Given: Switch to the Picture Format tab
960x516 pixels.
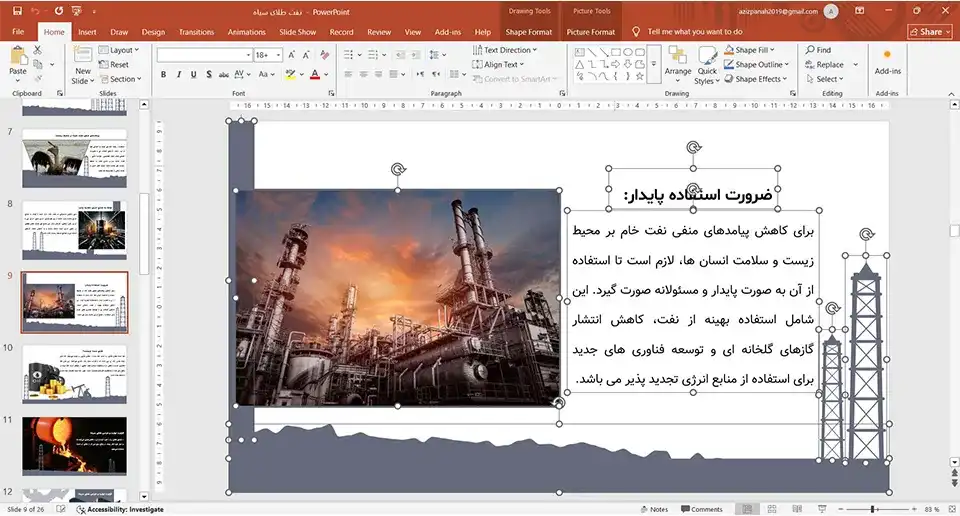Looking at the screenshot, I should click(590, 32).
